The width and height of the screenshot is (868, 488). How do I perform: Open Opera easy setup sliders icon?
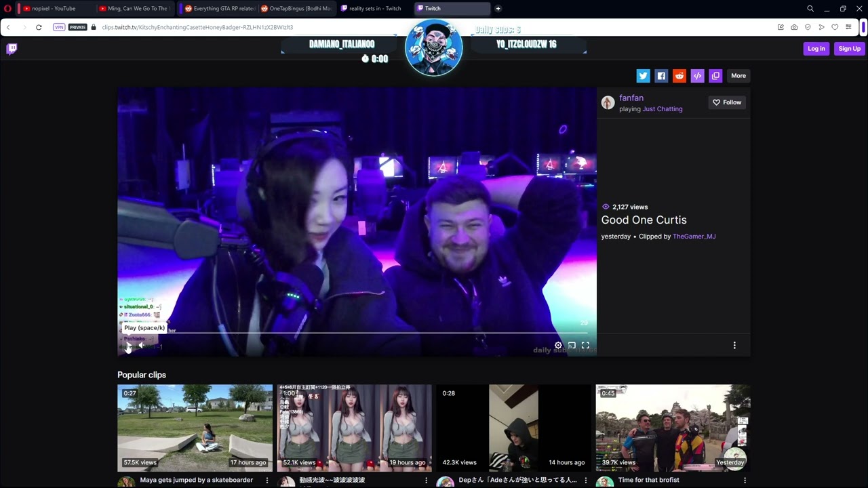click(x=848, y=27)
